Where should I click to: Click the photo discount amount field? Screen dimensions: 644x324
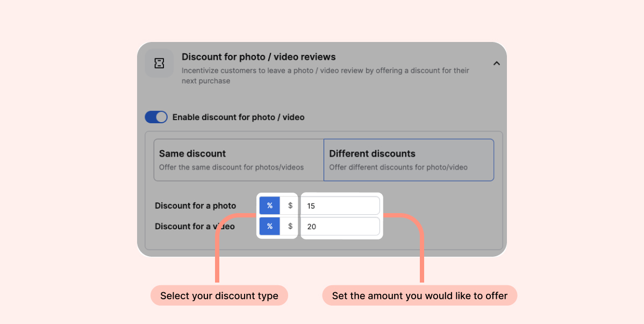click(x=340, y=206)
